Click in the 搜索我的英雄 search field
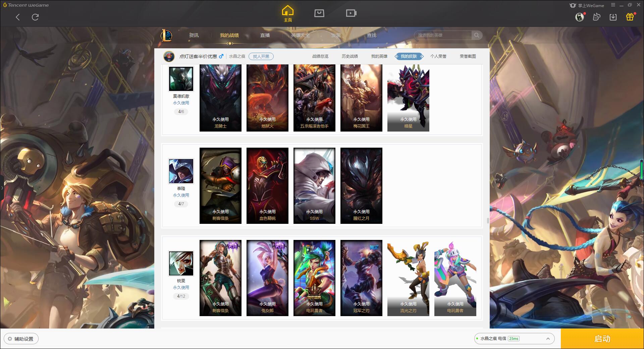The width and height of the screenshot is (644, 349). tap(443, 35)
